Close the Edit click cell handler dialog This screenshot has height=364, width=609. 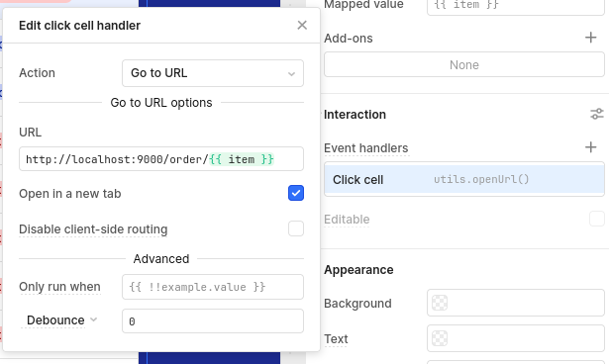coord(302,26)
